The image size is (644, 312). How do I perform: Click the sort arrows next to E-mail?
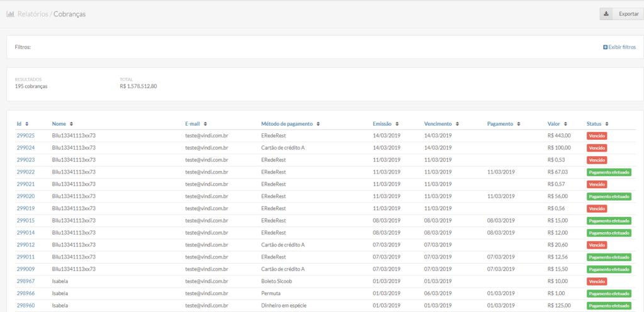point(206,123)
